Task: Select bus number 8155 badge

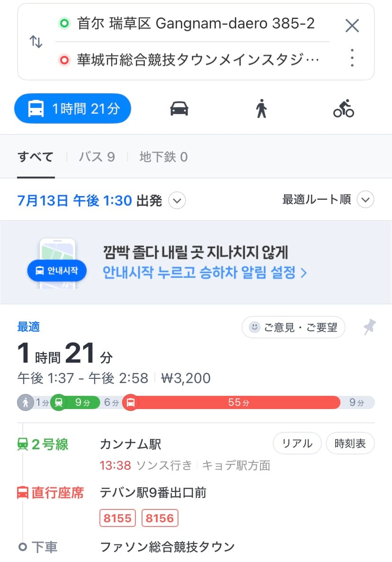Action: point(117,518)
